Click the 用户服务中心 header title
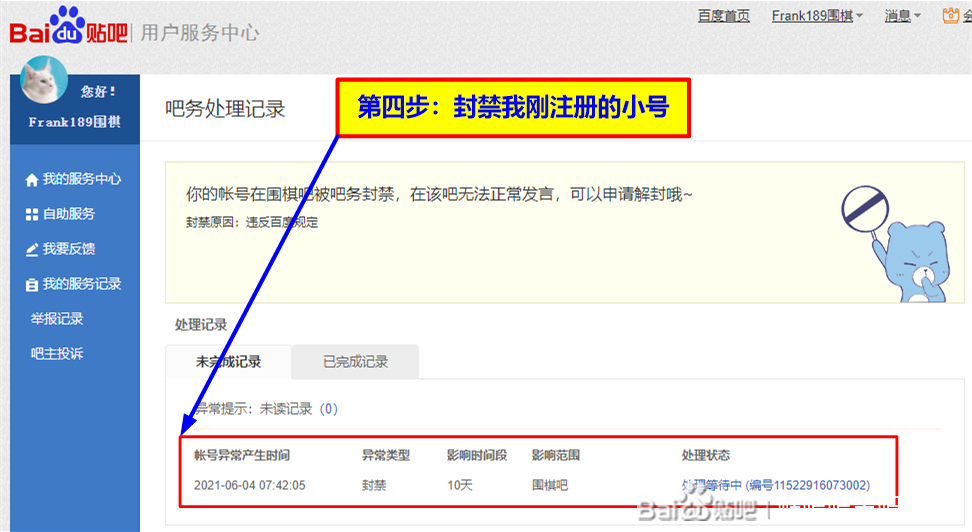972x532 pixels. click(x=200, y=32)
